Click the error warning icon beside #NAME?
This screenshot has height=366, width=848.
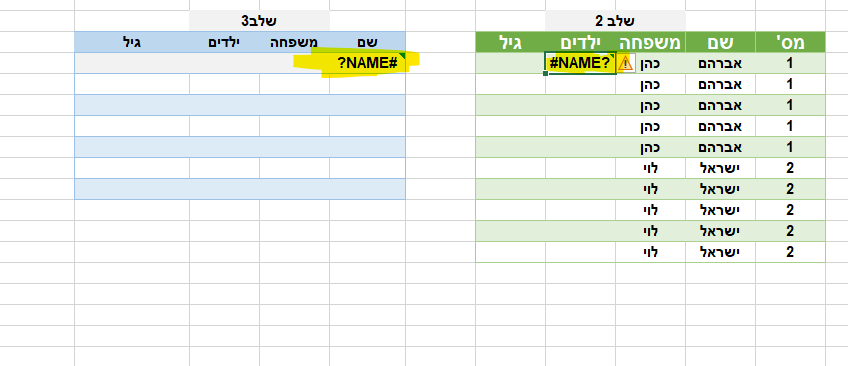[x=625, y=63]
